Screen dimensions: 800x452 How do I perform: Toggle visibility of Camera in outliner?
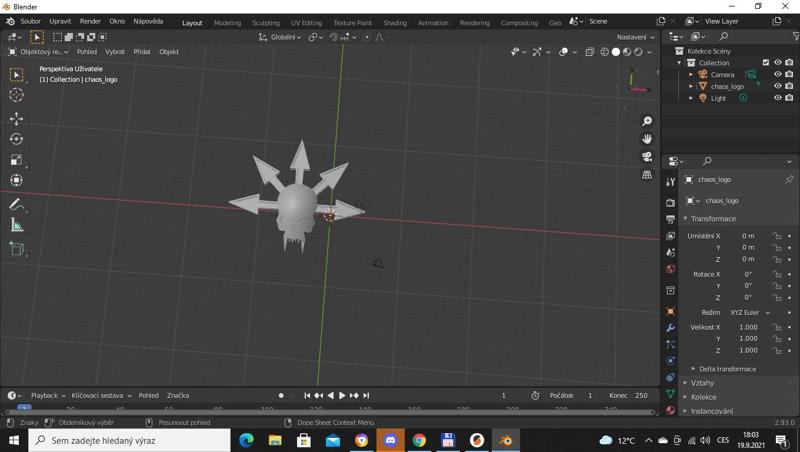pos(778,74)
